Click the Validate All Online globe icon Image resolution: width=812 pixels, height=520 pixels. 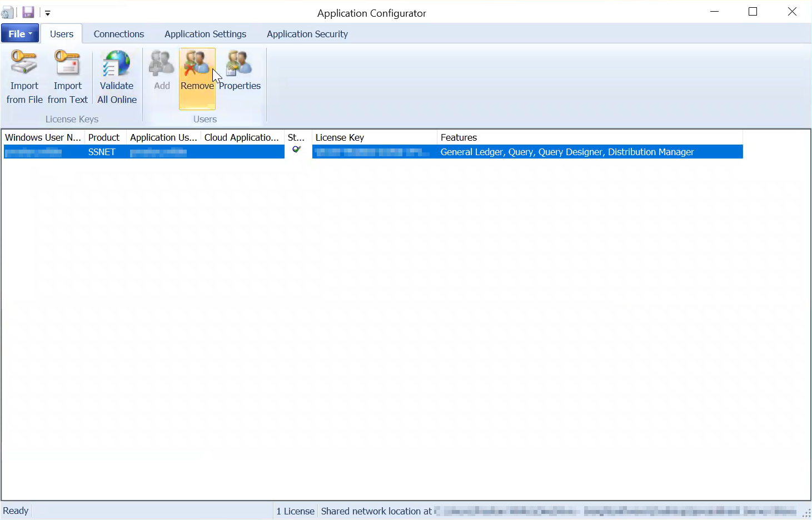tap(117, 63)
